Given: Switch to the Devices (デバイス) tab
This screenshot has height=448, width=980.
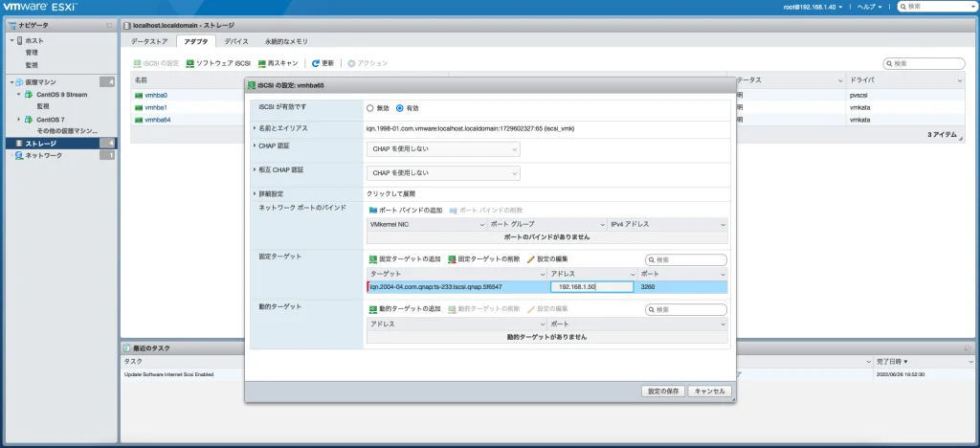Looking at the screenshot, I should point(236,42).
